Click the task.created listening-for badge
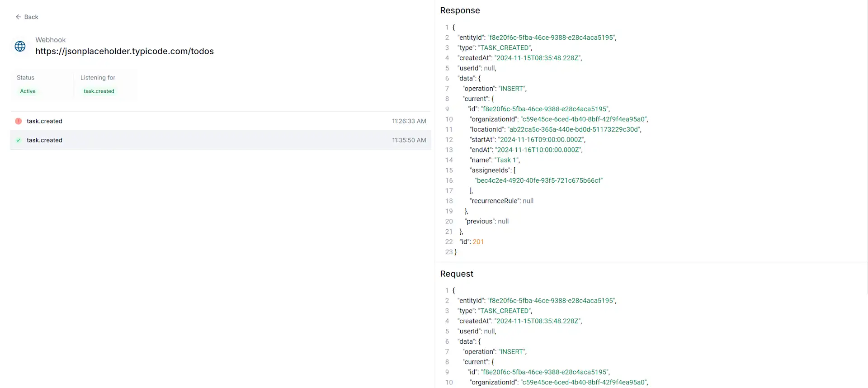The width and height of the screenshot is (868, 388). (99, 91)
